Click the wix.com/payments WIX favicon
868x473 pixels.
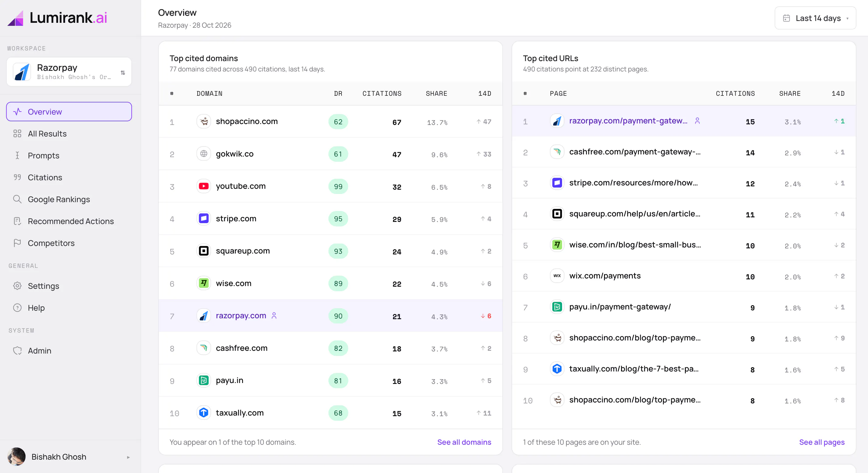click(557, 276)
